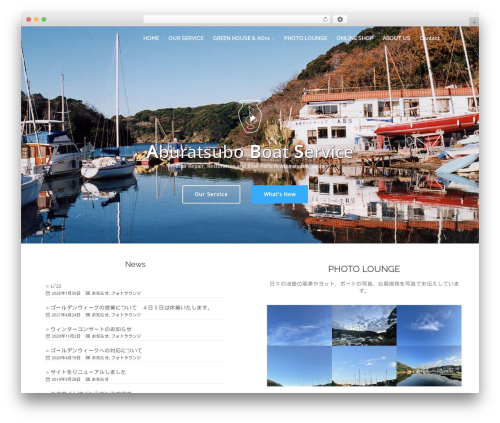Open PHOTO LOUNGE in the navigation bar
500x423 pixels.
click(x=305, y=38)
